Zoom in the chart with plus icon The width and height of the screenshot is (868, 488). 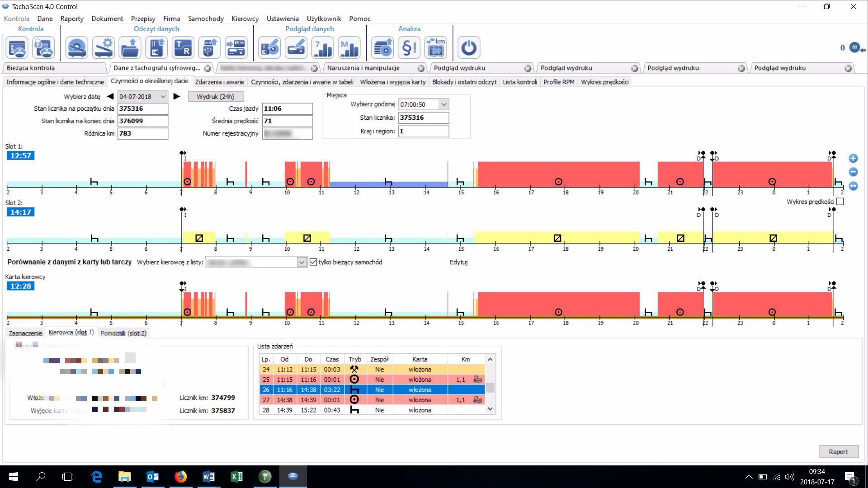(x=853, y=158)
